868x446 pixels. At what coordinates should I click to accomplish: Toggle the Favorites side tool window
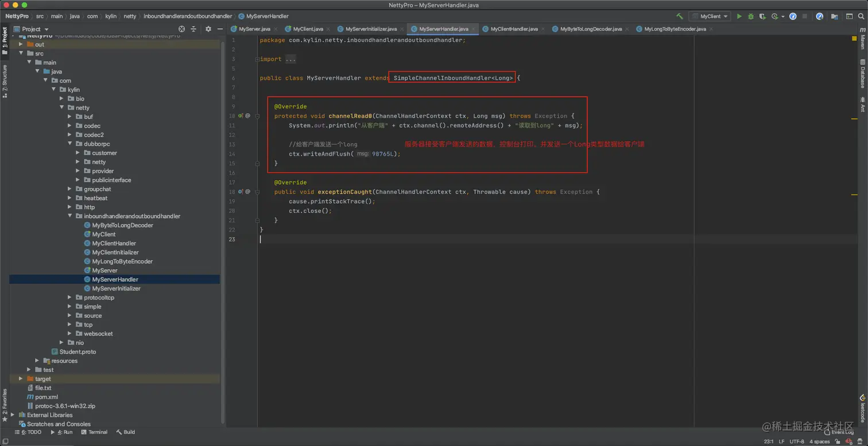(5, 405)
